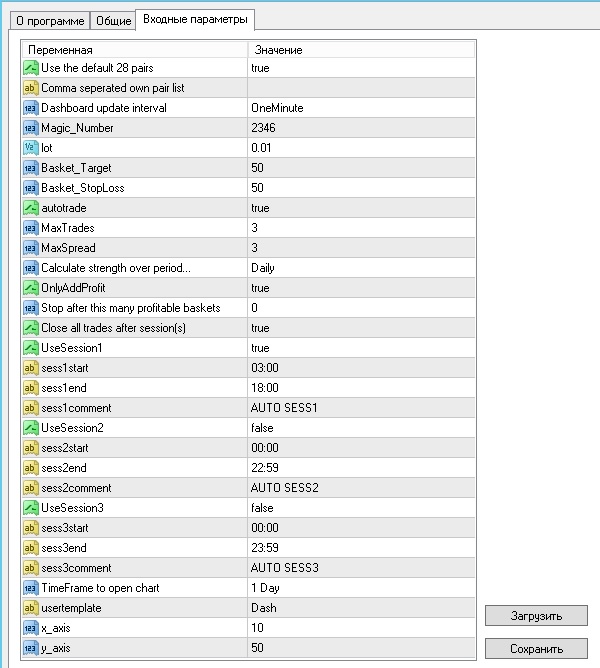The image size is (600, 668).
Task: Click the Сохранить button
Action: 536,648
